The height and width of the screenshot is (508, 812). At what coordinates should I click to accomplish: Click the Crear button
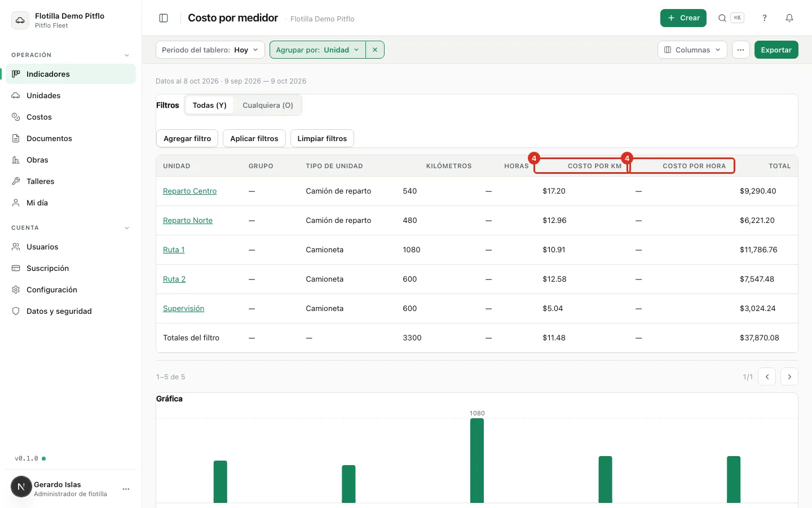click(x=683, y=18)
